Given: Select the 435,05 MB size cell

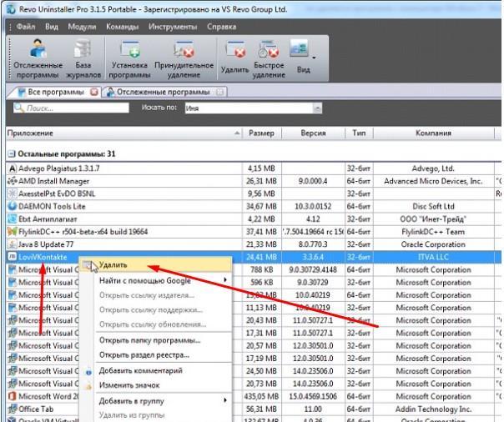Looking at the screenshot, I should tap(262, 396).
